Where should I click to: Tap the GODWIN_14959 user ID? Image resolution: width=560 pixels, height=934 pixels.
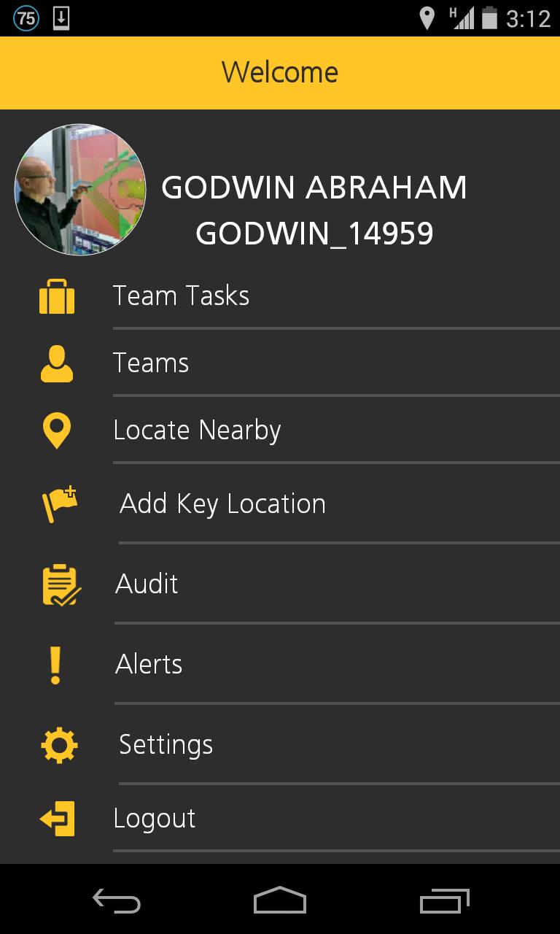click(314, 234)
